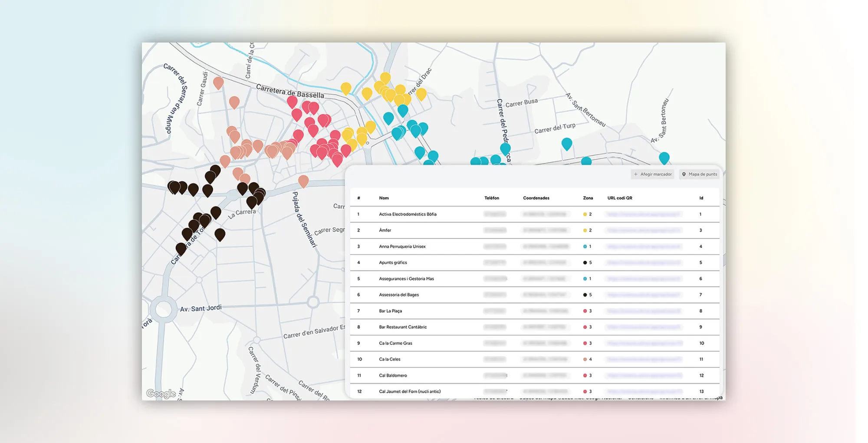Select the teal pin on Carrer del Pedr street
The width and height of the screenshot is (868, 443).
(505, 149)
